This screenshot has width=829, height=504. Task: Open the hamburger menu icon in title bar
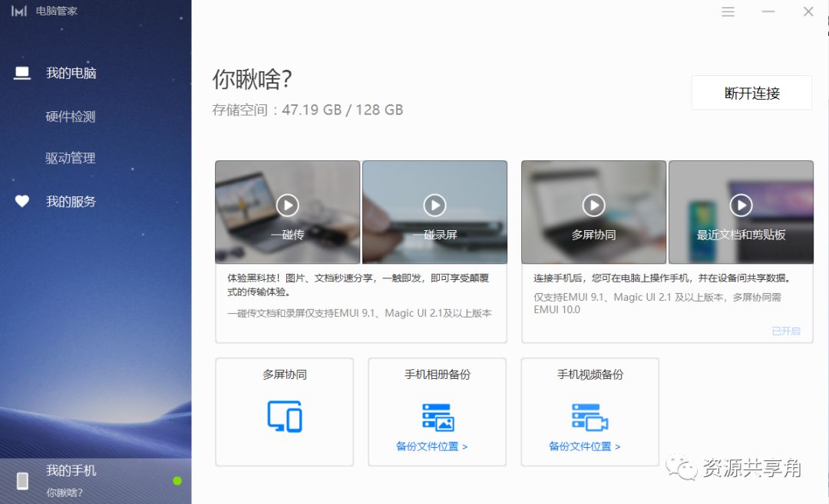coord(728,12)
